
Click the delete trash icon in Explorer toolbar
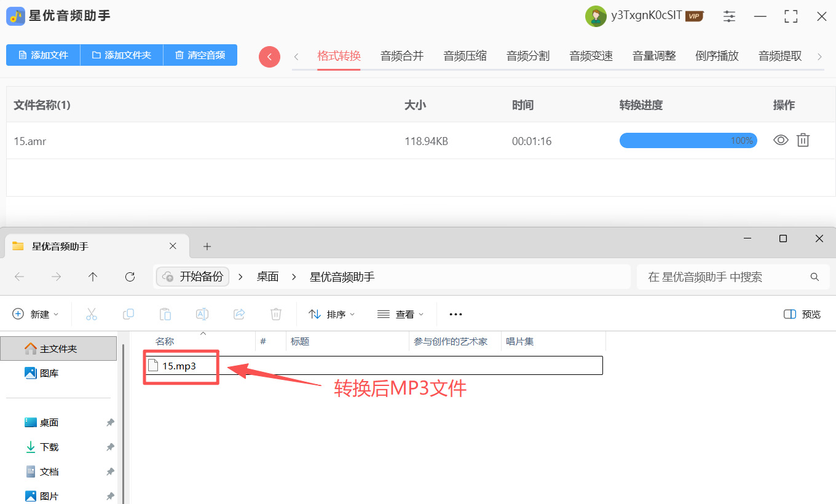point(276,314)
